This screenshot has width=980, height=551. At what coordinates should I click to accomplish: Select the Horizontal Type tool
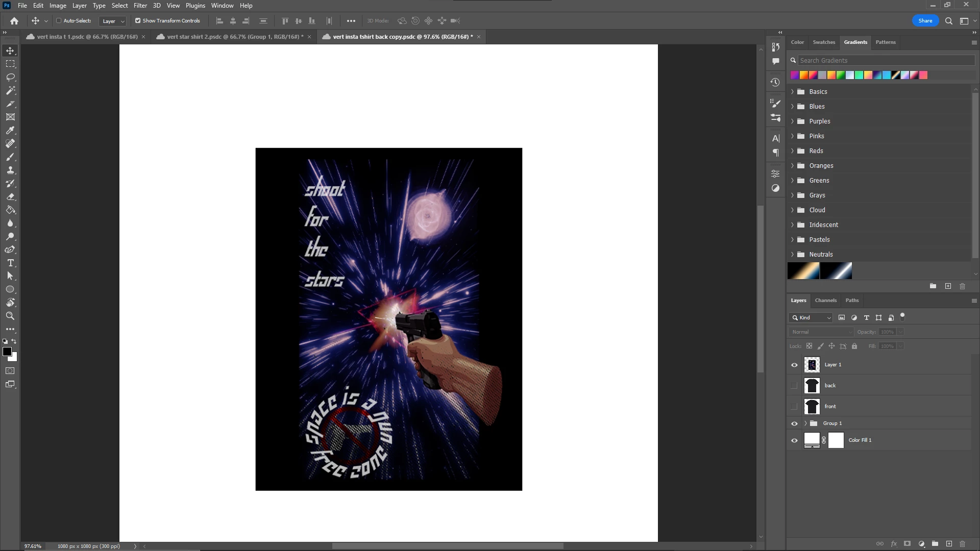tap(10, 263)
